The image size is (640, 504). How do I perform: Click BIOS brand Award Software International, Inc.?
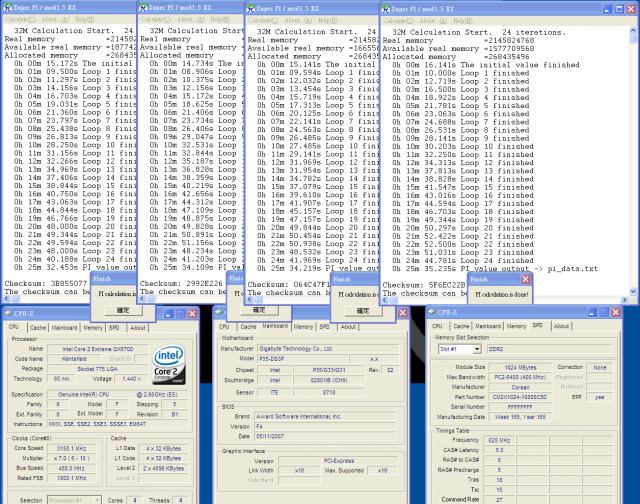click(x=325, y=417)
